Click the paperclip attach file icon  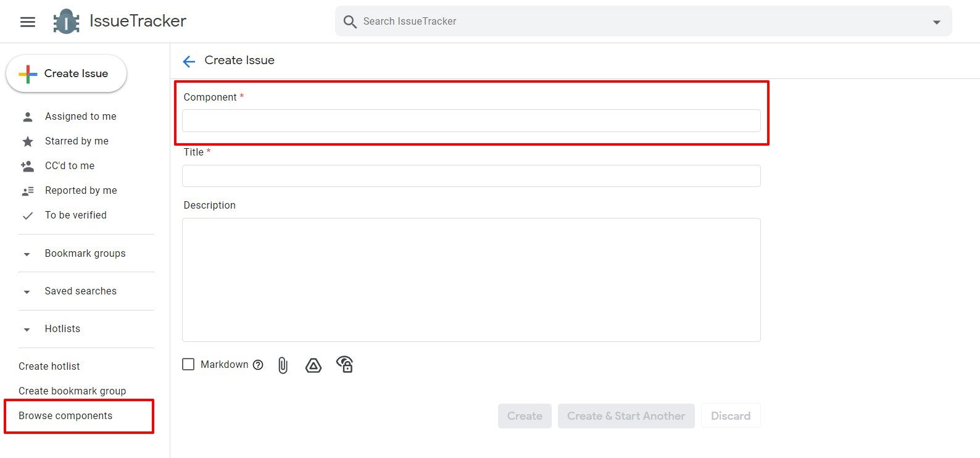(x=283, y=365)
